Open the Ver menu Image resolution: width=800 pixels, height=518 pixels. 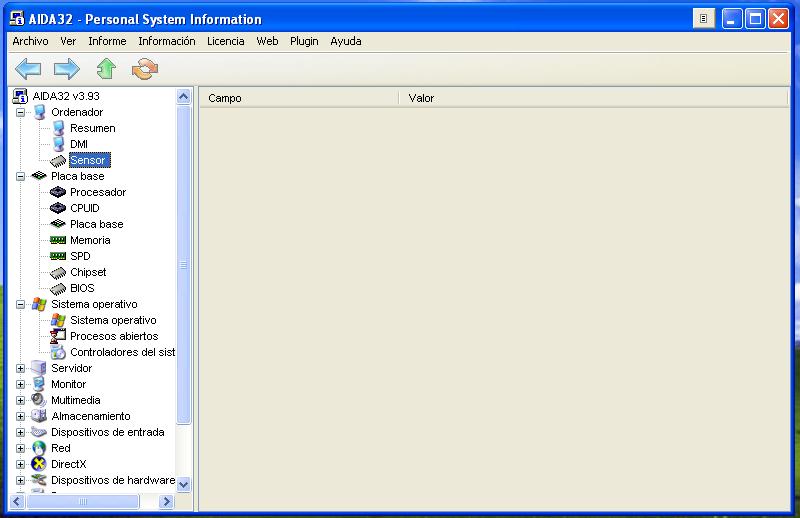point(68,41)
